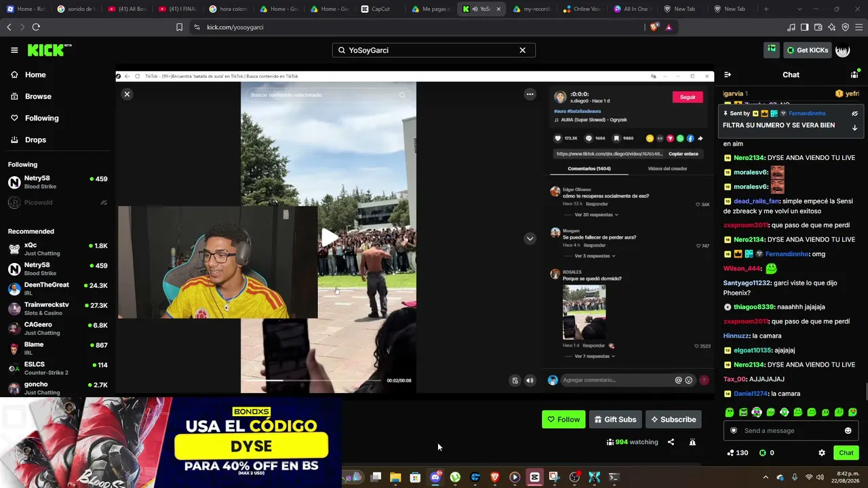Screen dimensions: 868x488
Task: Open recommended channel Trainwreckstv
Action: click(x=58, y=308)
